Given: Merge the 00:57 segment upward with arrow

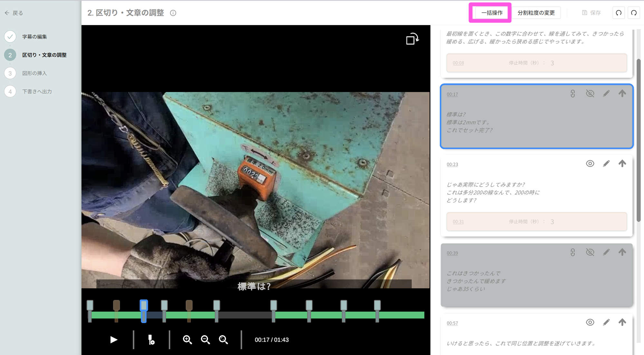Looking at the screenshot, I should click(622, 322).
